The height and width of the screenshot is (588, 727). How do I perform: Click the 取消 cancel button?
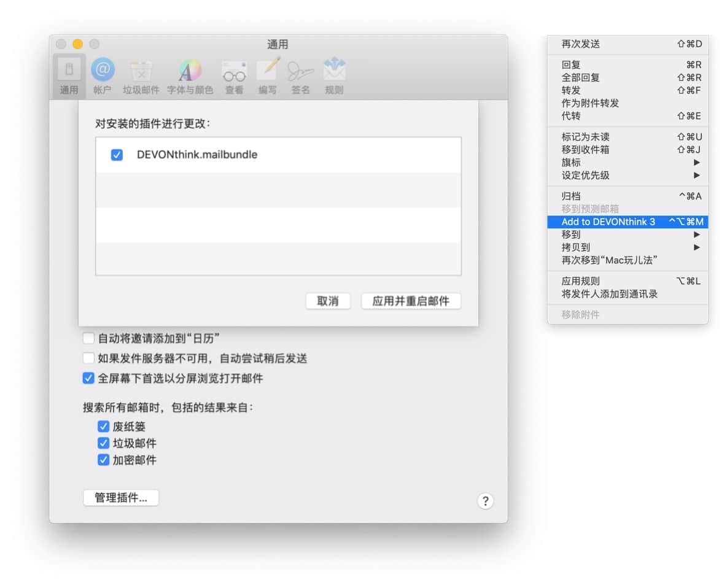click(x=328, y=301)
